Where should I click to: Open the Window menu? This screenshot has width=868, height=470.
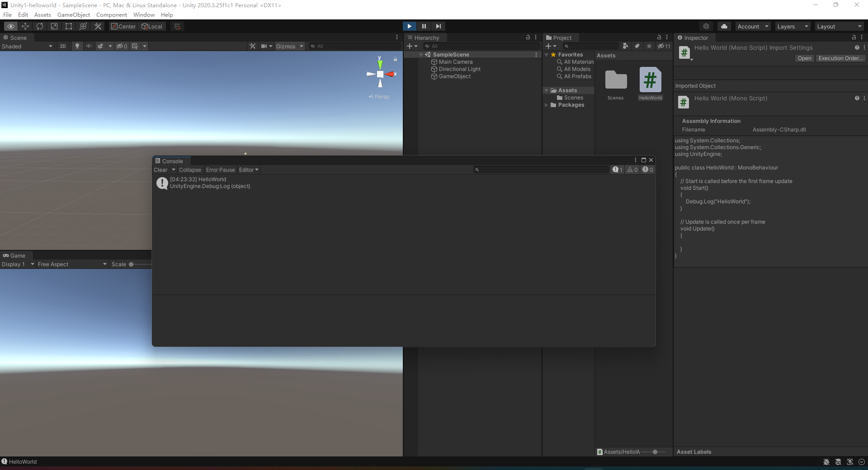pyautogui.click(x=144, y=15)
